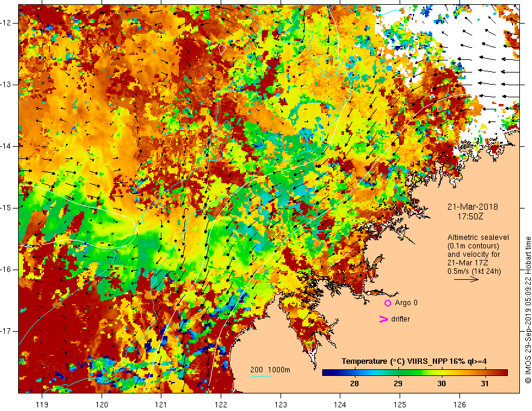
Task: Click the time text 17:50Z
Action: (x=470, y=216)
